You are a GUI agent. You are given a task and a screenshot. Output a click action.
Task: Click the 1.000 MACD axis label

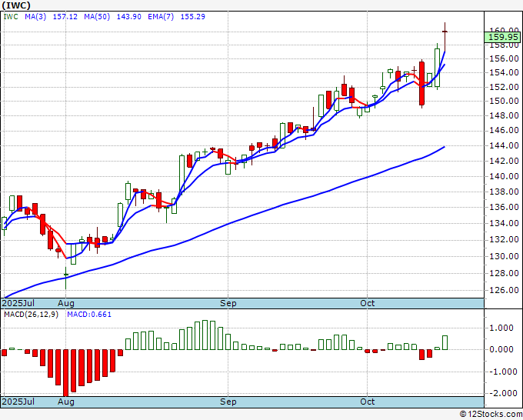click(502, 328)
